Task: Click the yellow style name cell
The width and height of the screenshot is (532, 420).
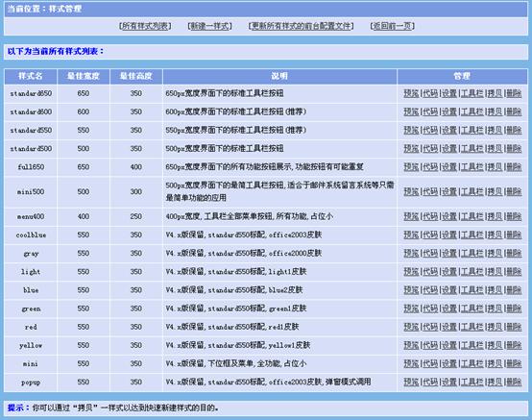Action: pos(31,345)
